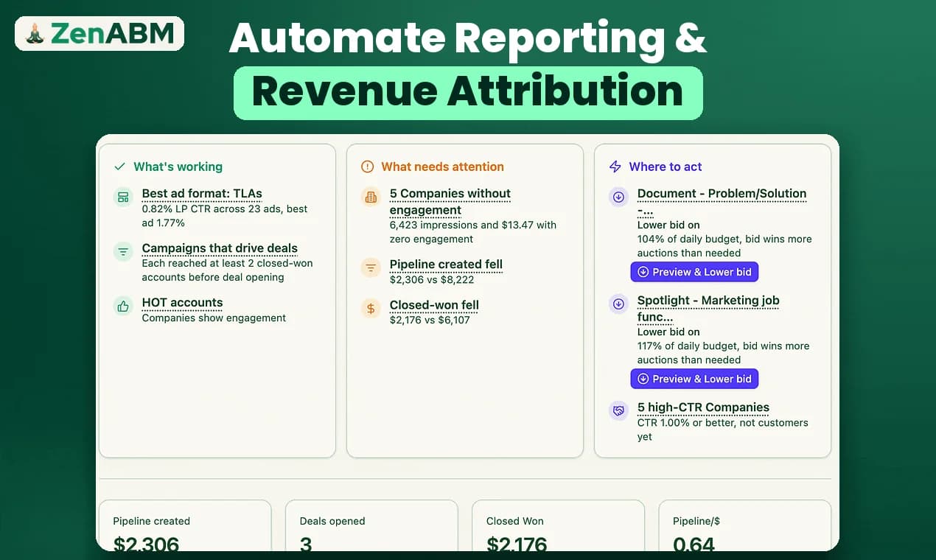Select the Closed Won metric card
Image resolution: width=936 pixels, height=560 pixels.
[x=558, y=525]
